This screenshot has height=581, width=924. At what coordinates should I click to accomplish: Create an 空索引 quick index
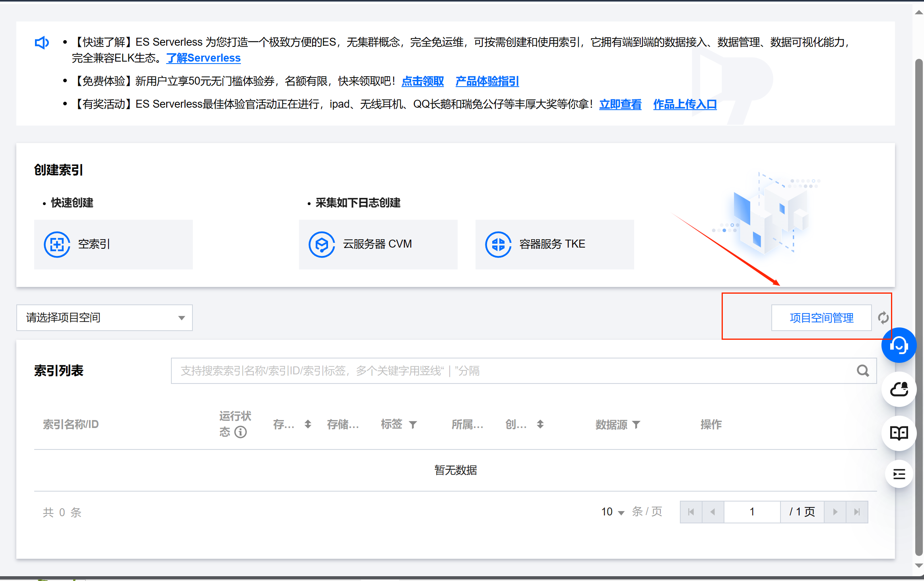click(113, 244)
